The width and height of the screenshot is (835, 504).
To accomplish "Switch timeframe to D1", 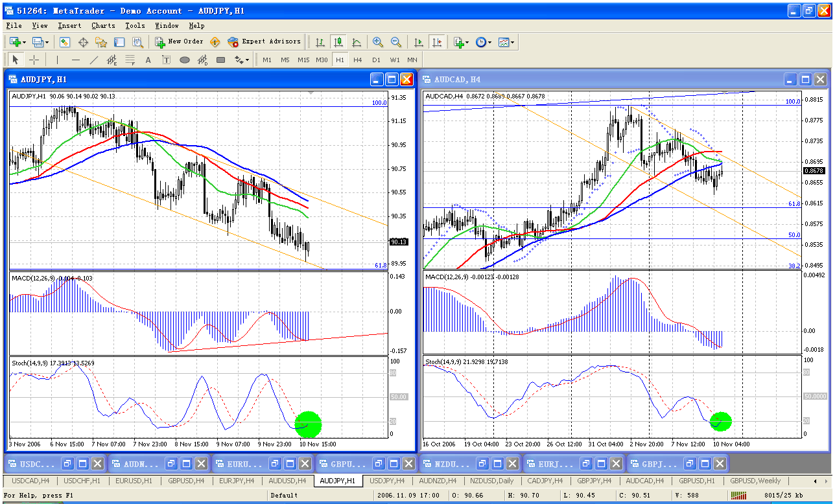I will pos(376,60).
